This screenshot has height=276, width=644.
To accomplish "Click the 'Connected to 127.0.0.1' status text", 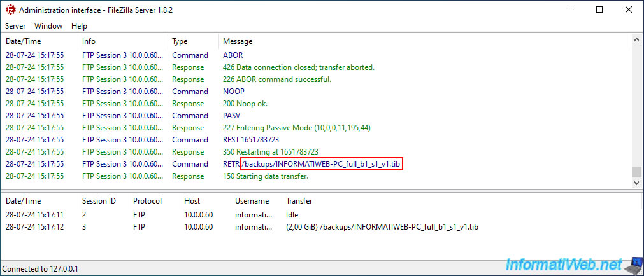I will point(40,269).
